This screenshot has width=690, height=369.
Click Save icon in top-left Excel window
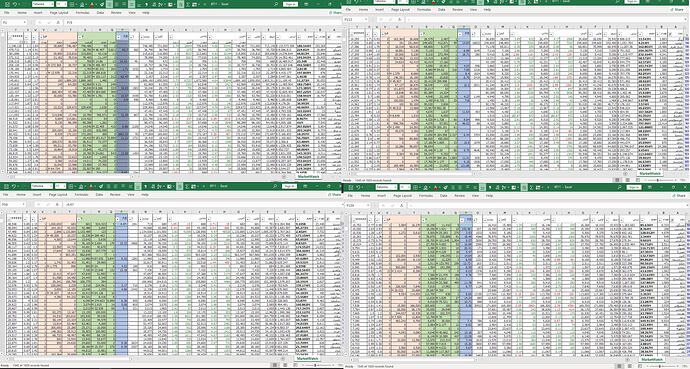tap(7, 4)
